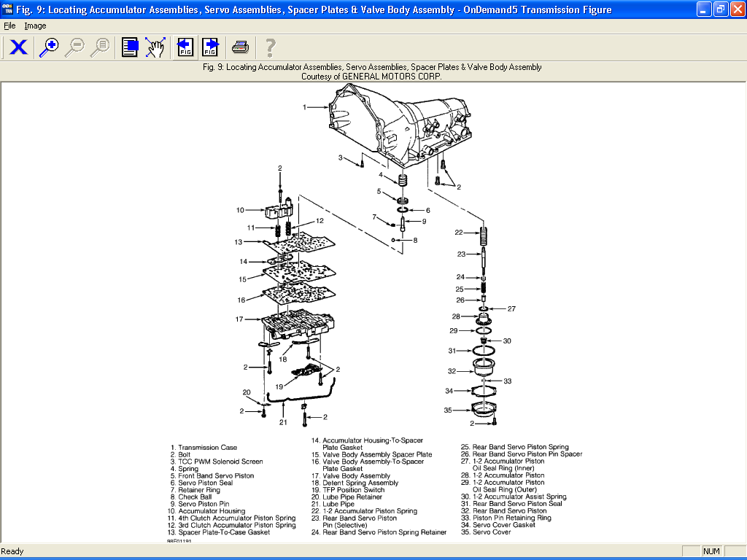The height and width of the screenshot is (560, 747).
Task: Click legend text '10. Accumulator Housing'
Action: (x=206, y=511)
